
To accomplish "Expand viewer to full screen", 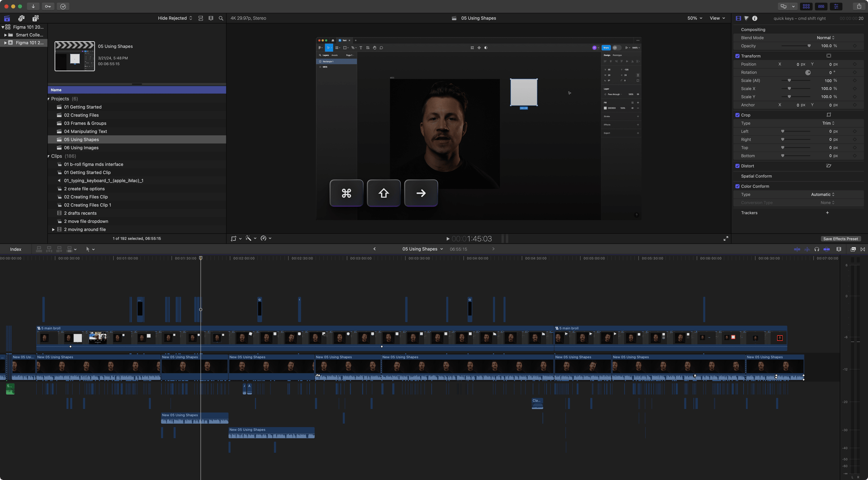I will pos(726,239).
